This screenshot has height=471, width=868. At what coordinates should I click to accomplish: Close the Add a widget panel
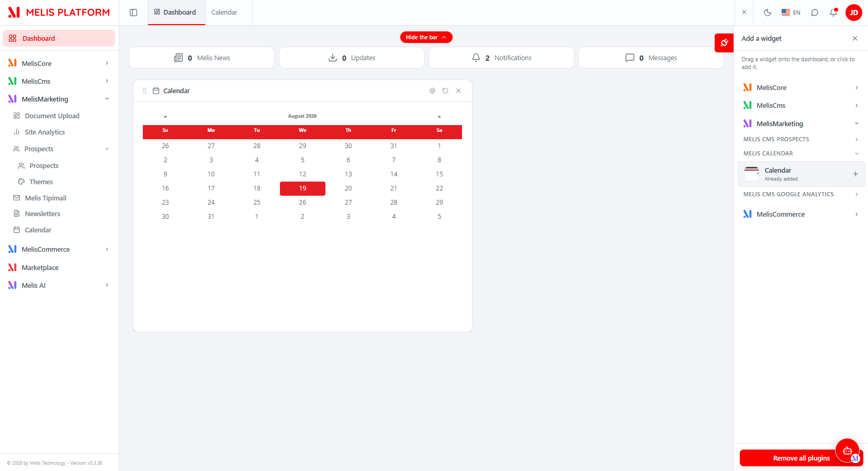855,38
